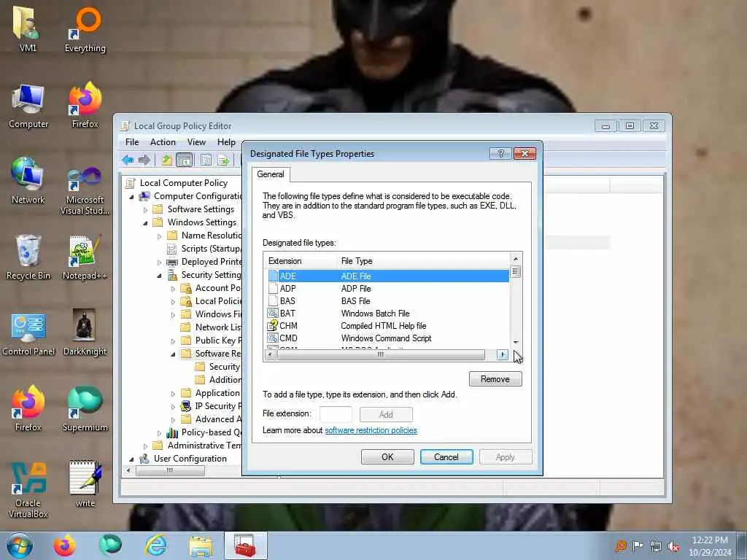Click the Action Center flag tray icon
The width and height of the screenshot is (747, 560).
point(638,545)
